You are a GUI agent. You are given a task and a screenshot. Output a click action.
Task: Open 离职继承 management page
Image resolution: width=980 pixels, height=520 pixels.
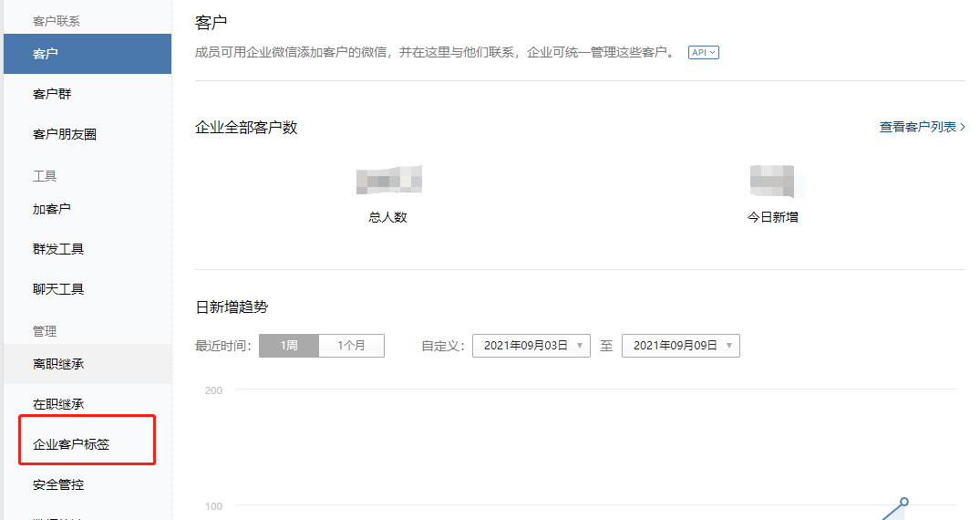[x=58, y=364]
